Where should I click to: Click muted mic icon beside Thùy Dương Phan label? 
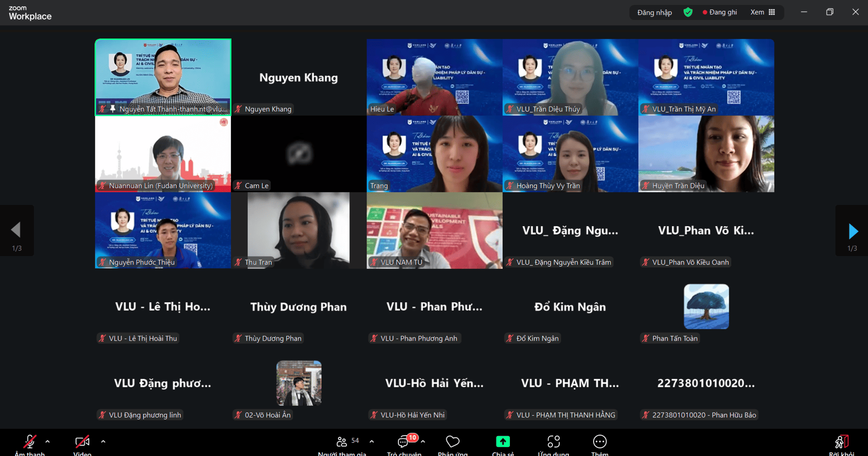click(238, 338)
